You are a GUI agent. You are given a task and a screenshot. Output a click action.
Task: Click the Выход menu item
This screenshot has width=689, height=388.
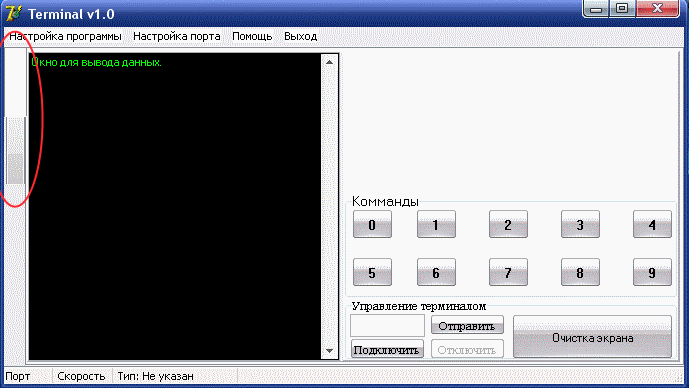coord(301,36)
